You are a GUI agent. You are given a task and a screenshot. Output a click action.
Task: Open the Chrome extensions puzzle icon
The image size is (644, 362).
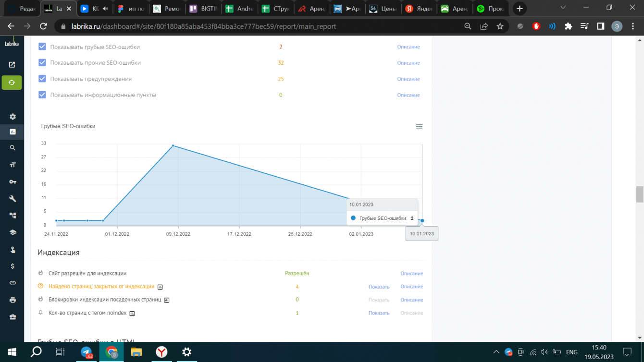point(569,26)
